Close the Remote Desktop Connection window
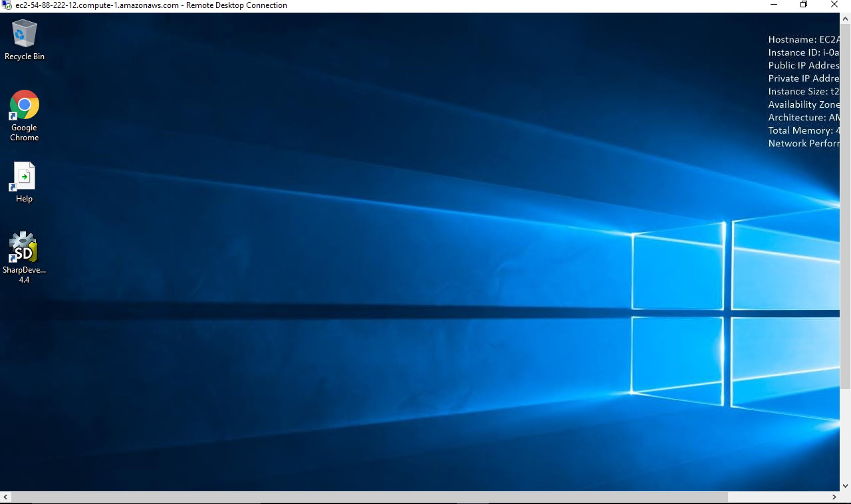The height and width of the screenshot is (504, 851). click(x=834, y=5)
